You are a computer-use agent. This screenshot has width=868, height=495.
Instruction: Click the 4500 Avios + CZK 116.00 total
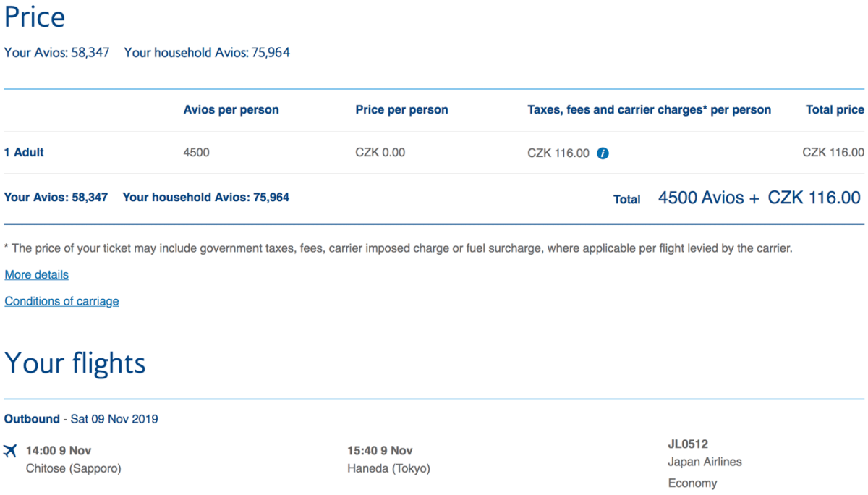click(759, 198)
